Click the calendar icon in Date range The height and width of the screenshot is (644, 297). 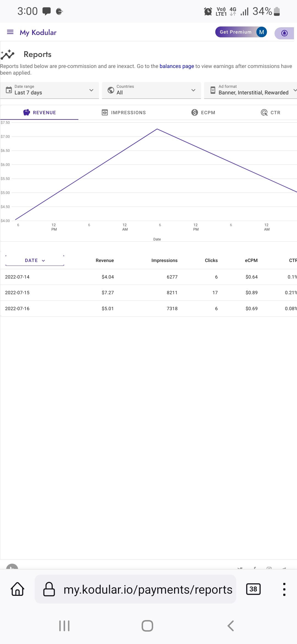9,90
